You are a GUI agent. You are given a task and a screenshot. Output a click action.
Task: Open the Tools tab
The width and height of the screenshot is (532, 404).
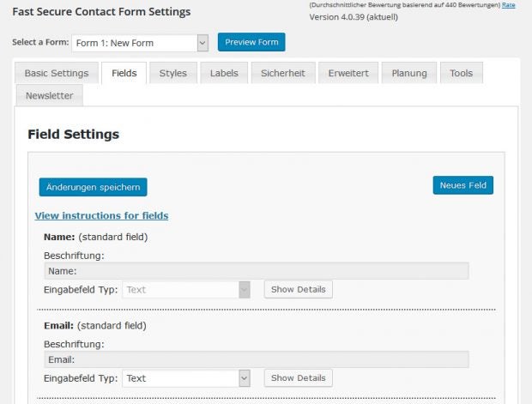(x=461, y=73)
